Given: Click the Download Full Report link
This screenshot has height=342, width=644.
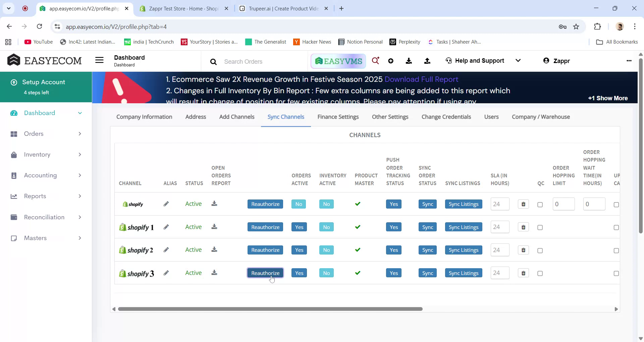Looking at the screenshot, I should point(422,79).
